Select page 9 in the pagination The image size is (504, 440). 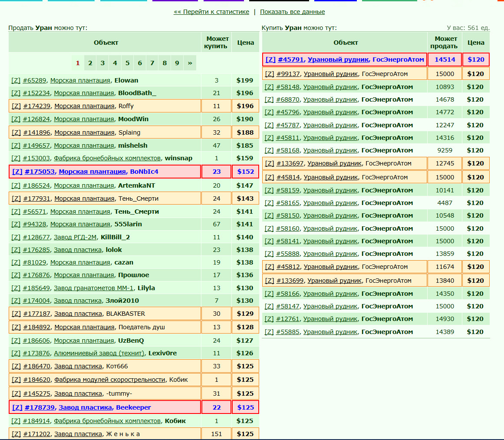[x=177, y=63]
